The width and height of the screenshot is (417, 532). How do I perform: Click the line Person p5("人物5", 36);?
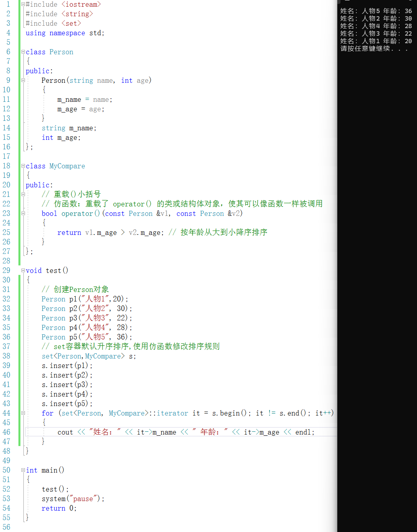pos(87,337)
